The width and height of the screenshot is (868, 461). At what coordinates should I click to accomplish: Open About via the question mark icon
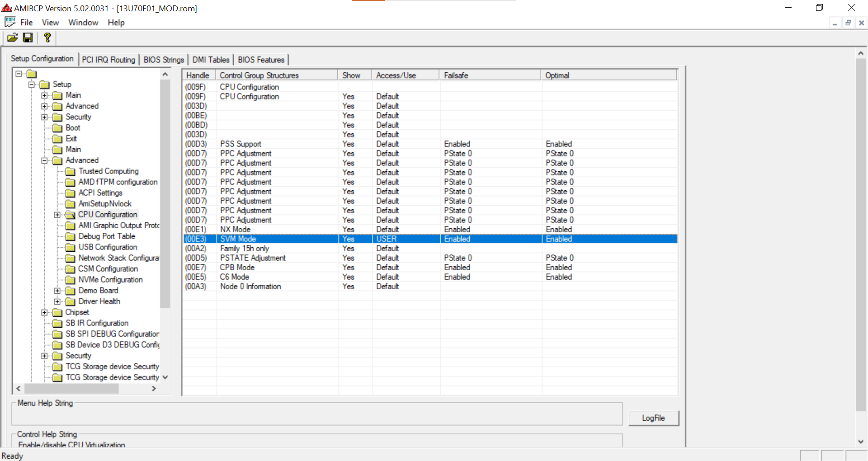pos(47,38)
